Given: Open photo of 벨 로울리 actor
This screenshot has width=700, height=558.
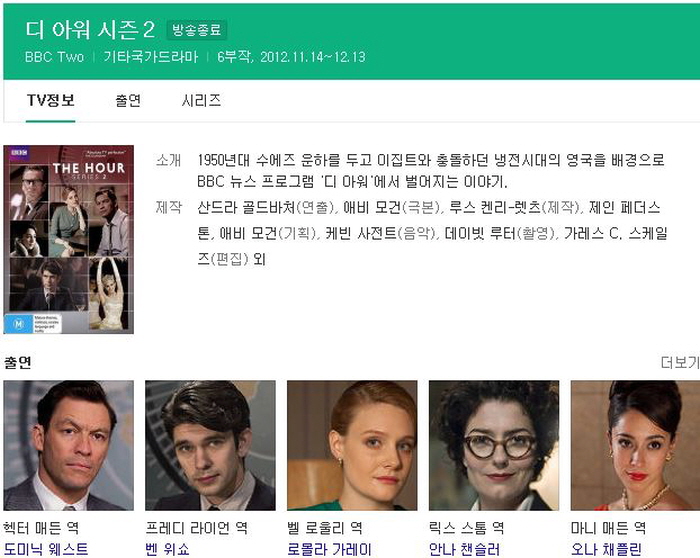Looking at the screenshot, I should 352,446.
